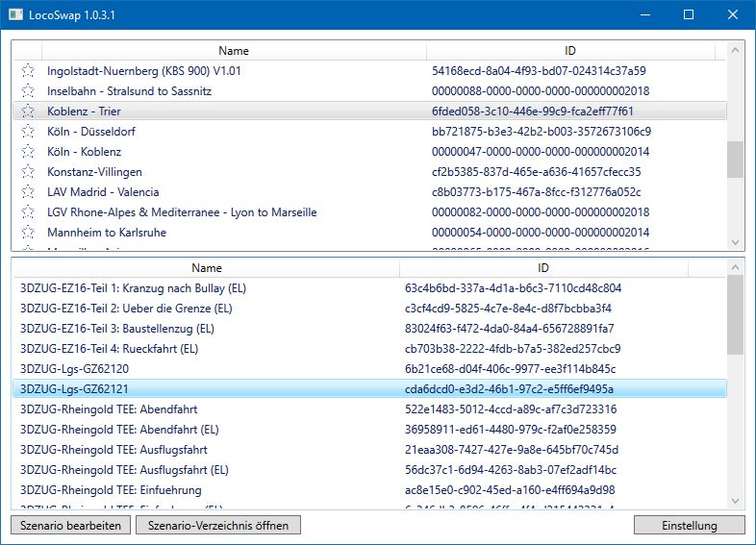Viewport: 756px width, 545px height.
Task: Click LocoSwap app icon in title bar
Action: pyautogui.click(x=16, y=14)
